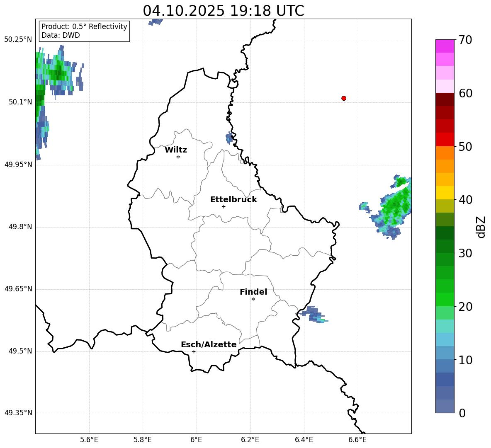Screen dimensions: 491x448
Task: Click the 49.5°N latitude label
Action: (20, 351)
